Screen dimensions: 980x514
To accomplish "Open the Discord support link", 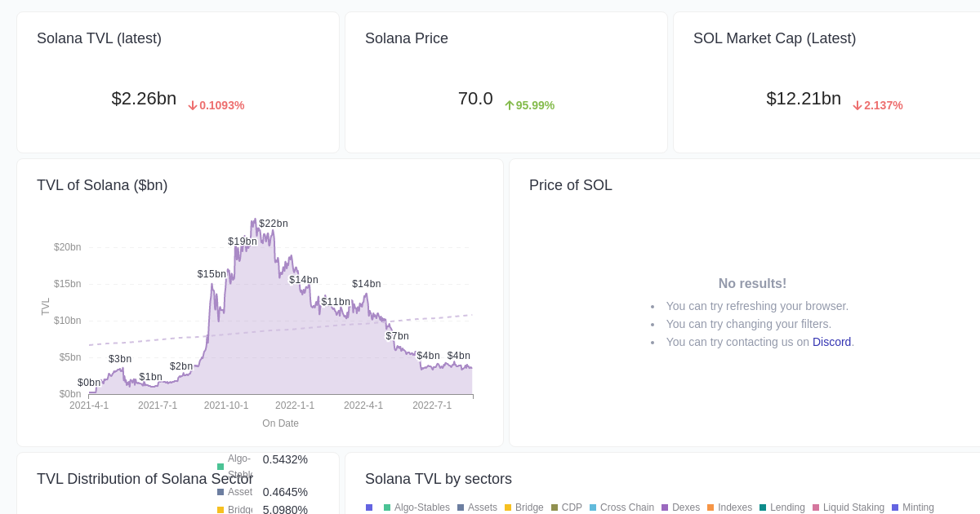I will click(831, 342).
